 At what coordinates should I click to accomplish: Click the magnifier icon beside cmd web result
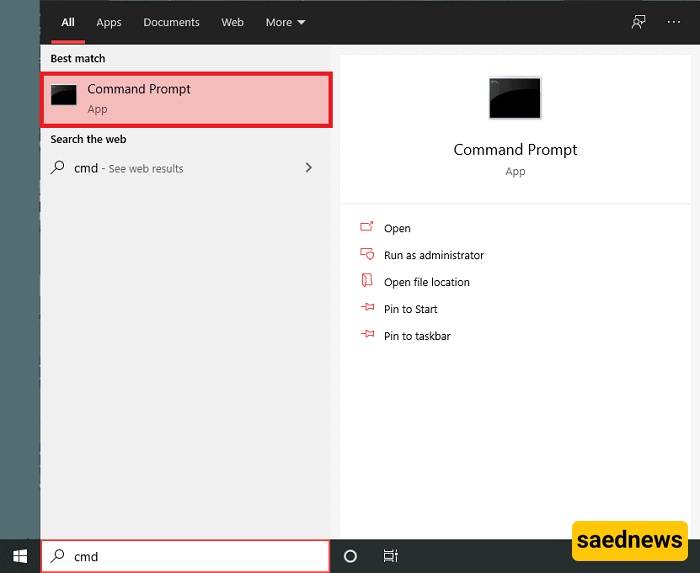[58, 168]
